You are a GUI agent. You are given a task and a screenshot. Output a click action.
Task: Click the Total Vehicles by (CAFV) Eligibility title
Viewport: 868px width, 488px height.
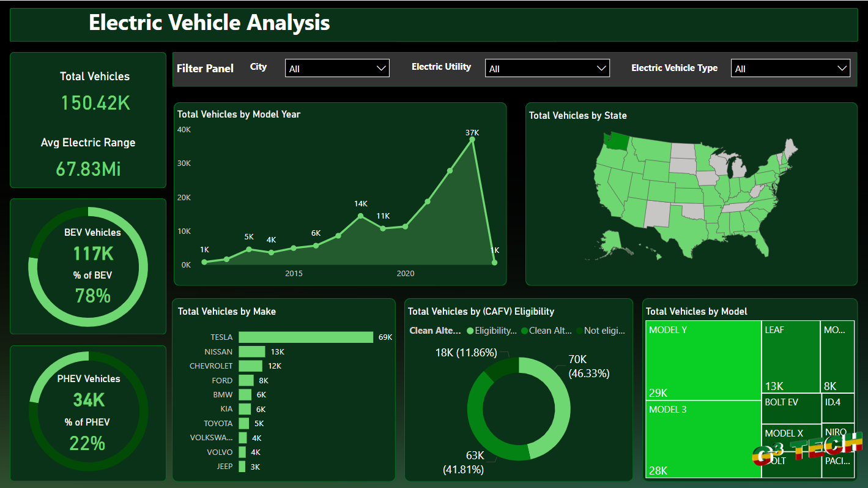[x=481, y=312]
